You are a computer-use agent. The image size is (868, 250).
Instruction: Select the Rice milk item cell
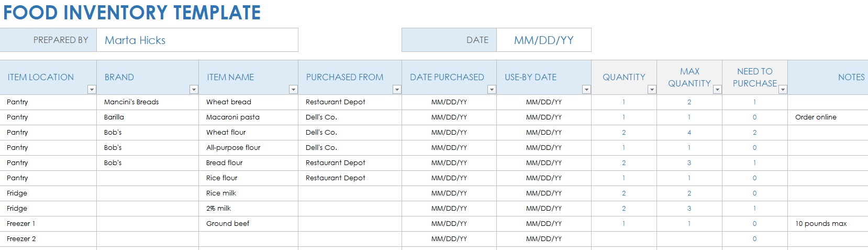click(x=248, y=193)
